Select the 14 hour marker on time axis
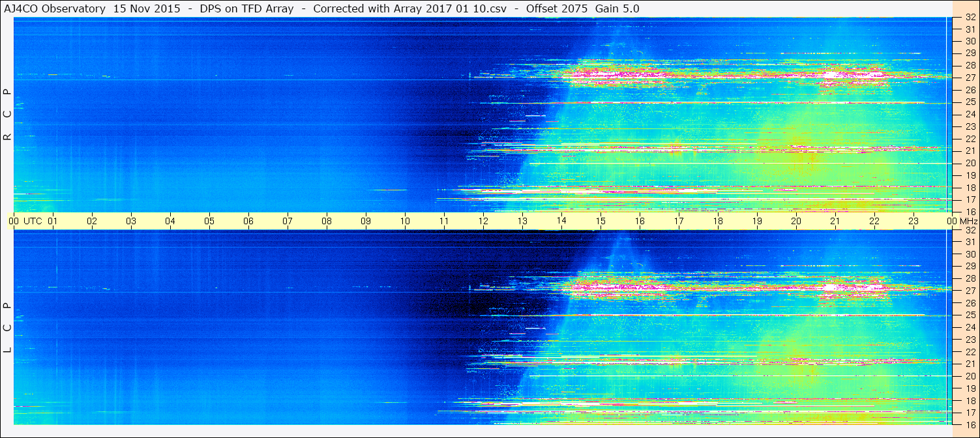 561,221
